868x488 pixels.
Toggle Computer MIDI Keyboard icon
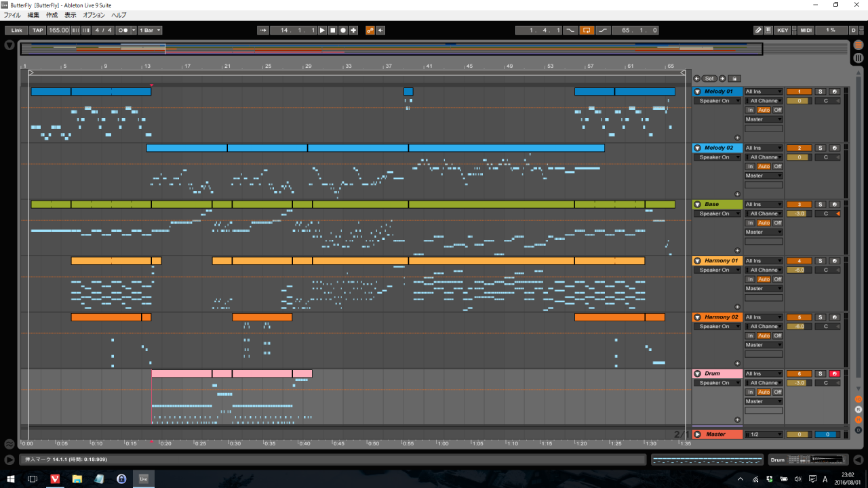coord(768,30)
